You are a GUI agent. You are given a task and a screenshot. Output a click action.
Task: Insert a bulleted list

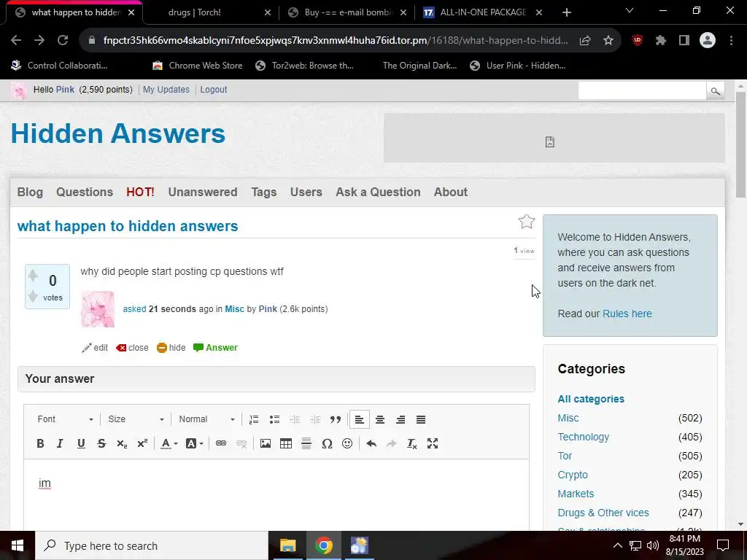[x=274, y=419]
